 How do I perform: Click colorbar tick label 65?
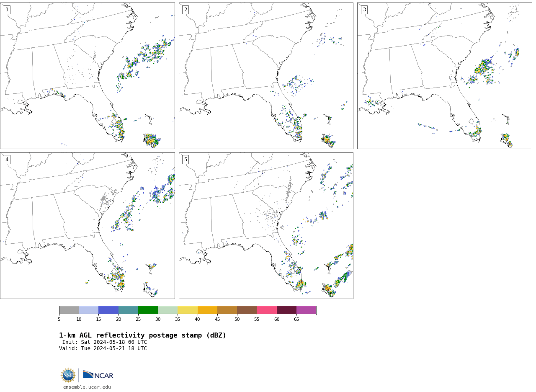point(296,320)
